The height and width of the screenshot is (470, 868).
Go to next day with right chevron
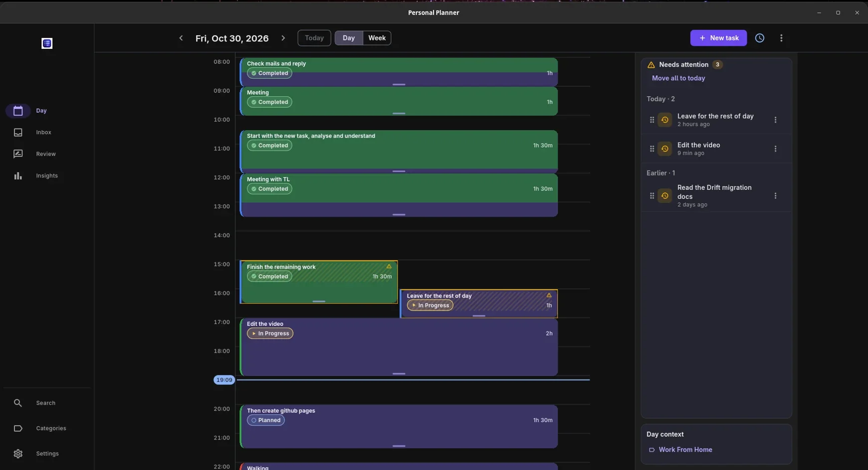pyautogui.click(x=283, y=38)
